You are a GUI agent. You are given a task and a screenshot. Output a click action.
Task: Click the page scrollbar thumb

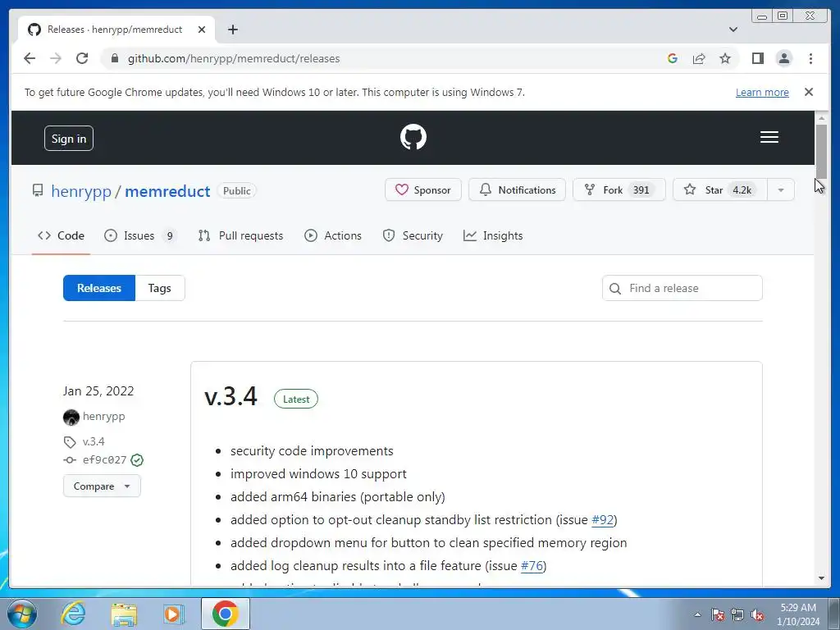(x=821, y=151)
